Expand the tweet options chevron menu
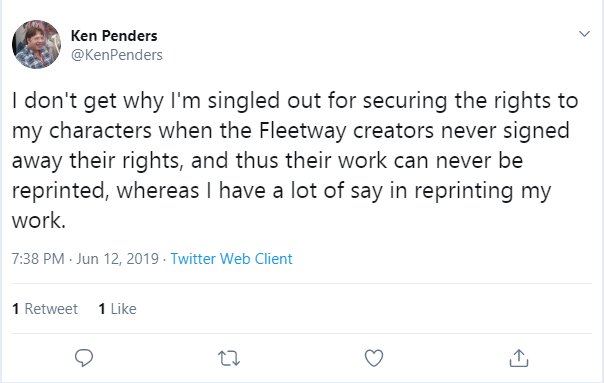The image size is (604, 383). 584,34
